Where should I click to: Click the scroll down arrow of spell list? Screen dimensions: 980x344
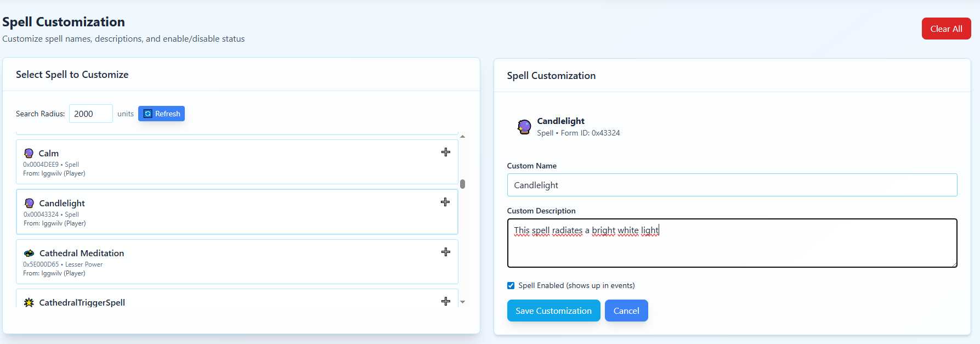click(x=463, y=302)
